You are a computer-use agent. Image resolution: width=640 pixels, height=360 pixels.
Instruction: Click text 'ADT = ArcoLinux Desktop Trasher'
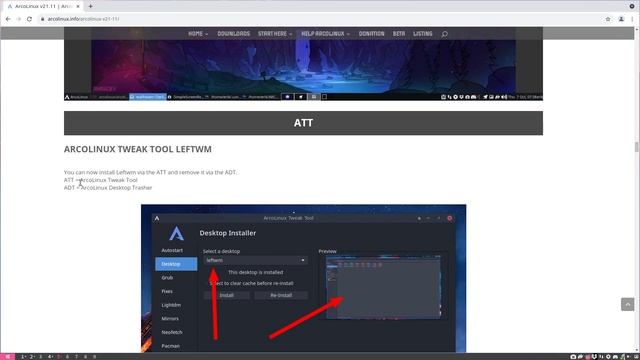[108, 188]
